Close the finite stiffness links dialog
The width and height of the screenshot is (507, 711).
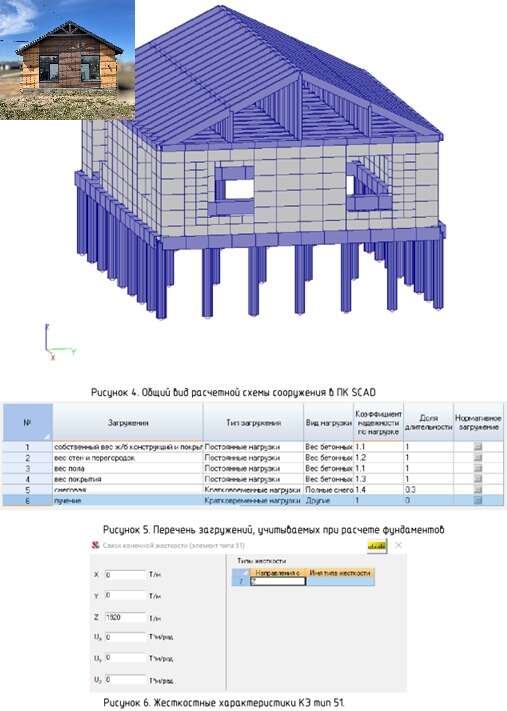click(x=398, y=545)
